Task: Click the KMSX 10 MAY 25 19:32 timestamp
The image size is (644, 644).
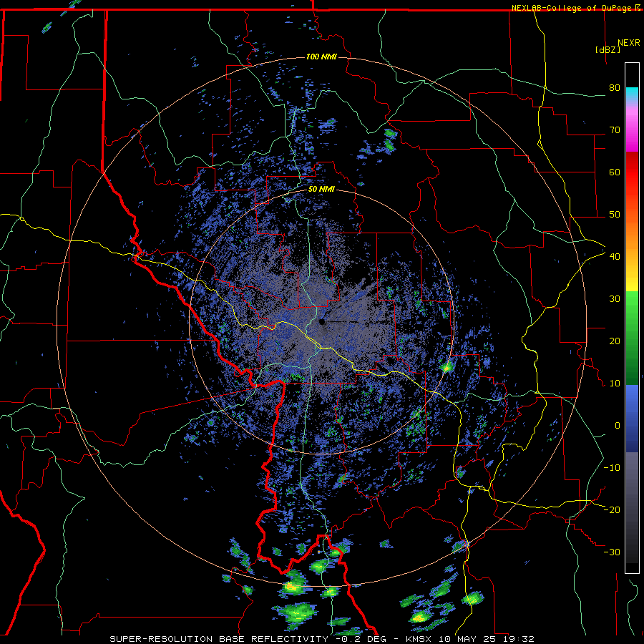Action: click(x=470, y=639)
